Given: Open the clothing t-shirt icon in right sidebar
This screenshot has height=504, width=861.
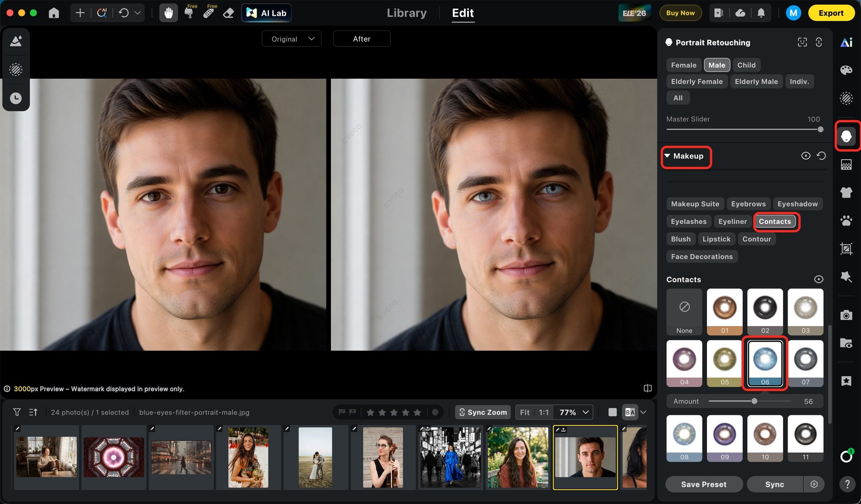Looking at the screenshot, I should point(846,192).
